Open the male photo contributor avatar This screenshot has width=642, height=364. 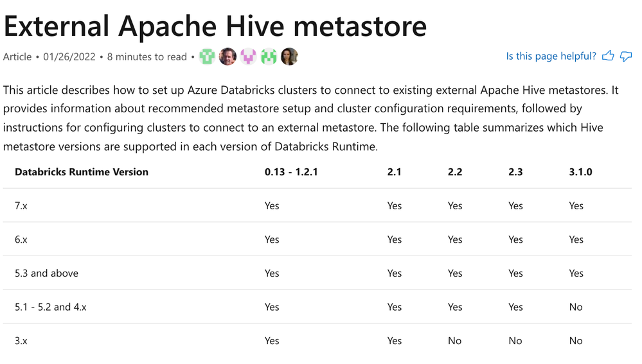227,56
